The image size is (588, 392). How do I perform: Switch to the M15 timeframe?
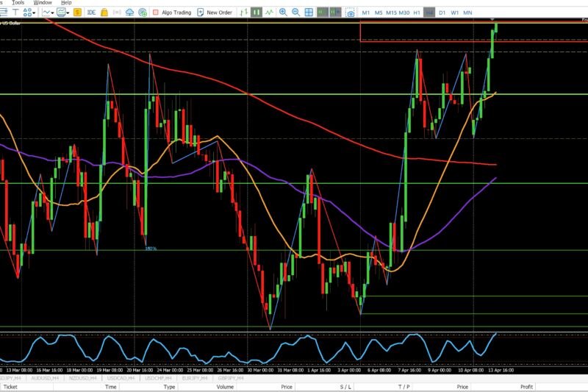tap(391, 13)
